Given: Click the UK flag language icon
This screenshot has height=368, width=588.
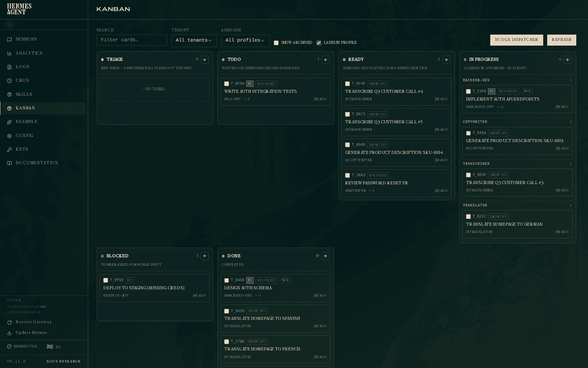Looking at the screenshot, I should coord(50,347).
